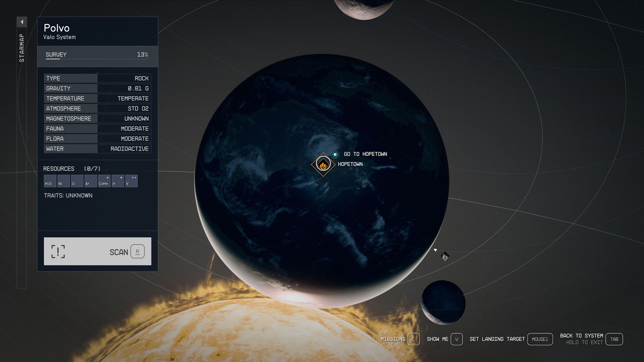644x362 pixels.
Task: Select the V resource tile
Action: 131,181
